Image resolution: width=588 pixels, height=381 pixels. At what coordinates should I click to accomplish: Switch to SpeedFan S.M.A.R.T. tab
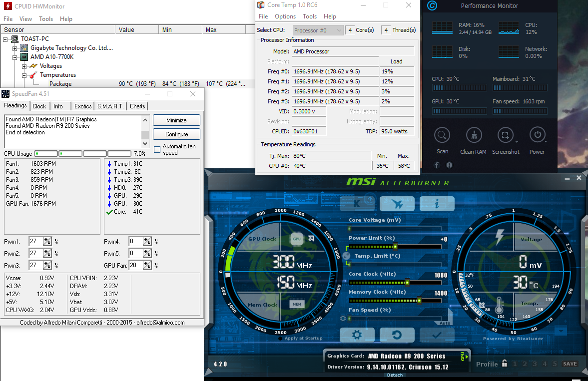tap(110, 106)
